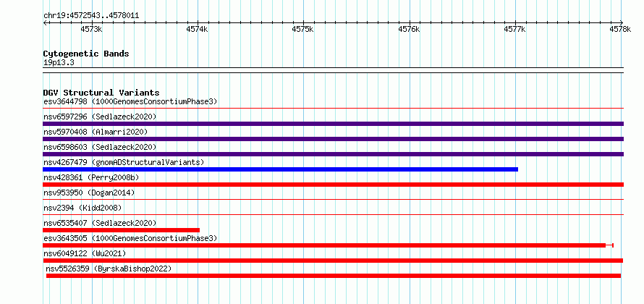Open variant nsv5970408 (Almarri2020) label
Screen dimensions: 644x304
pyautogui.click(x=96, y=132)
